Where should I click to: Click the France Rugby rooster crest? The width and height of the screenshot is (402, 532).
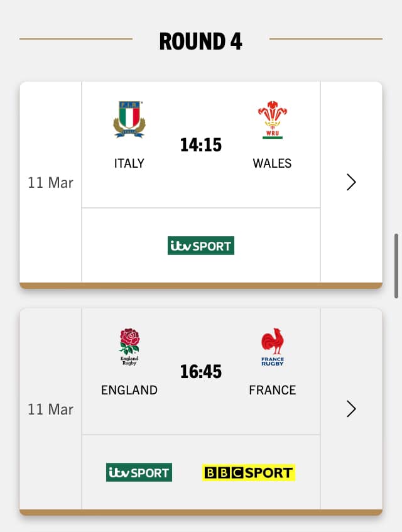[273, 346]
